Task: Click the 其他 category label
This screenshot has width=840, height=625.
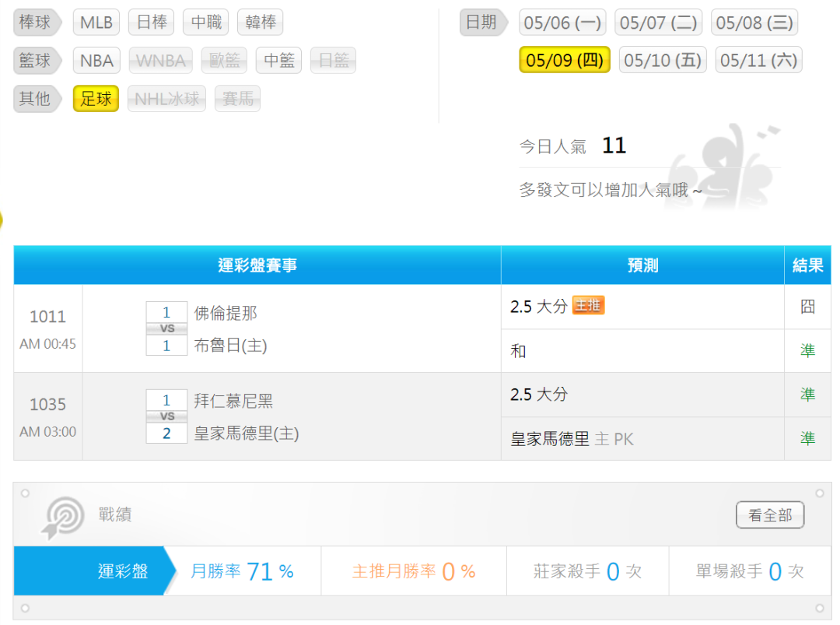Action: (x=37, y=99)
